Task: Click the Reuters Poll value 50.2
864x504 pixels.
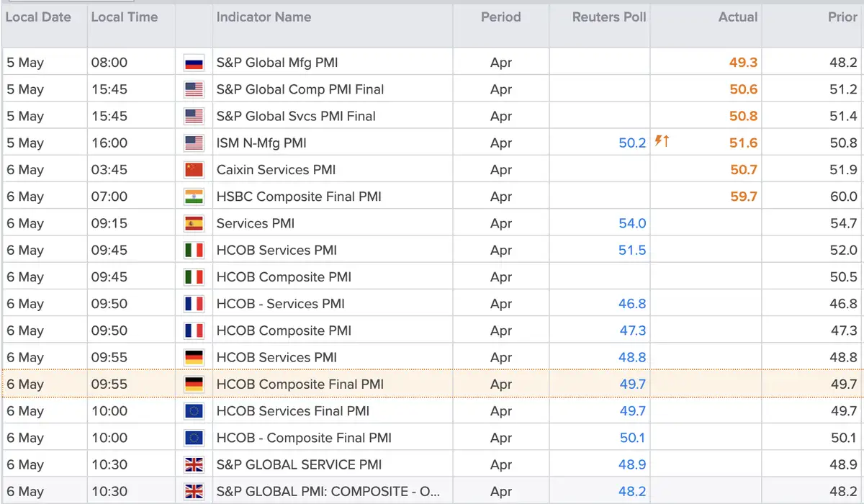Action: point(632,143)
